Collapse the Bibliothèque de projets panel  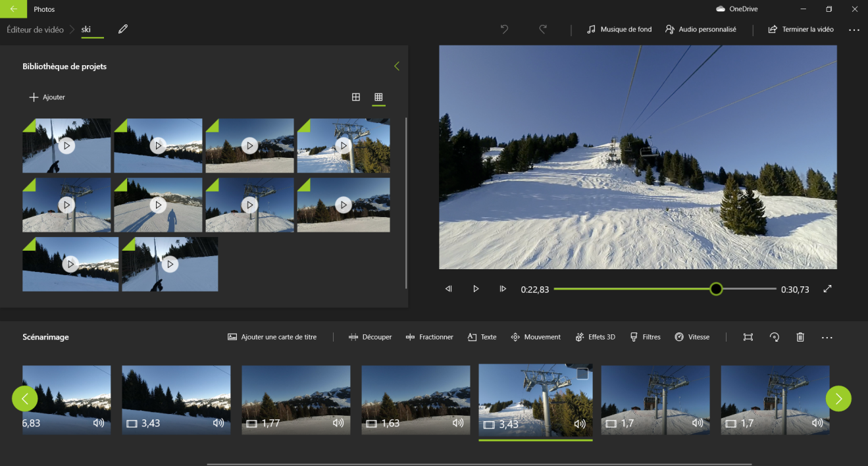396,66
